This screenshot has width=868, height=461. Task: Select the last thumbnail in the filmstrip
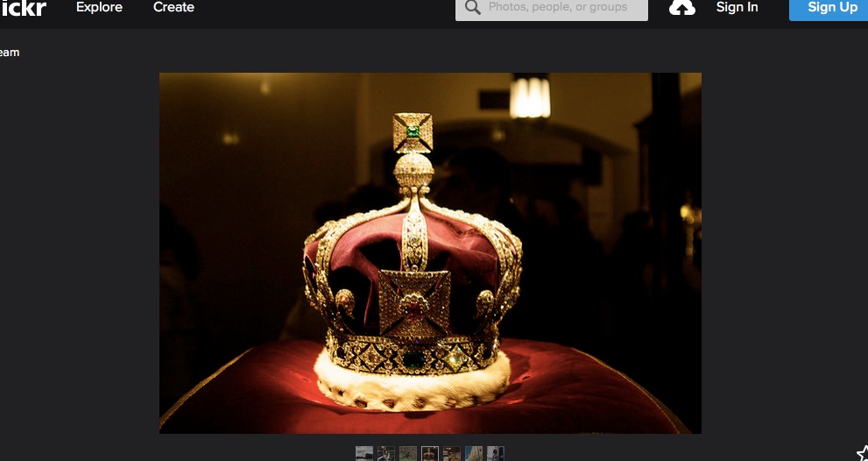(496, 454)
